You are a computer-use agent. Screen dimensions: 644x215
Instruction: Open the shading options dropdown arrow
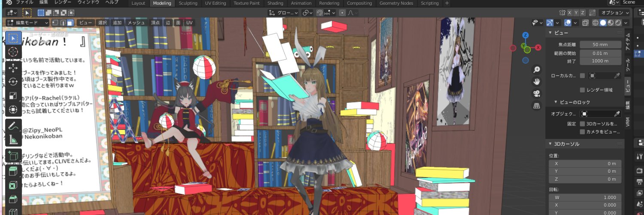click(626, 23)
